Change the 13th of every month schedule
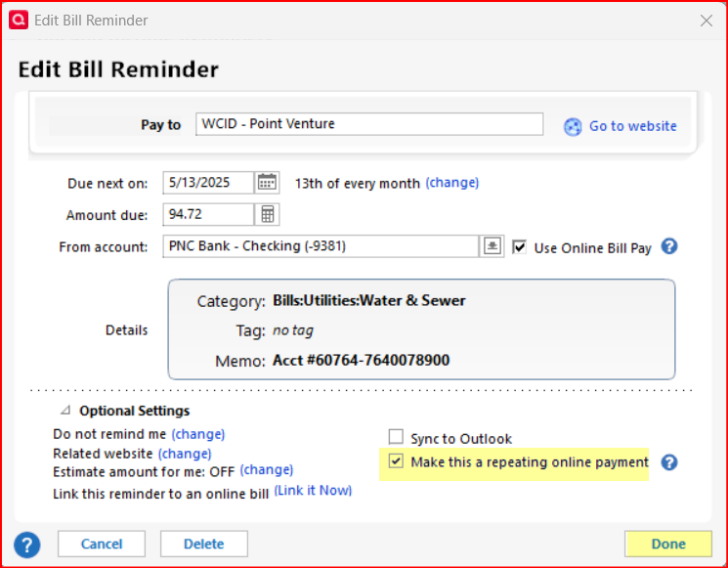This screenshot has width=728, height=568. (x=452, y=183)
